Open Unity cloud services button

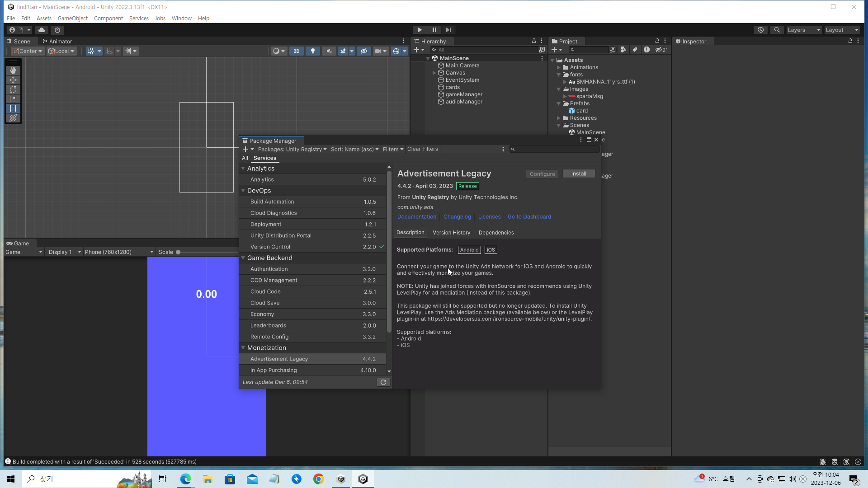tap(42, 30)
